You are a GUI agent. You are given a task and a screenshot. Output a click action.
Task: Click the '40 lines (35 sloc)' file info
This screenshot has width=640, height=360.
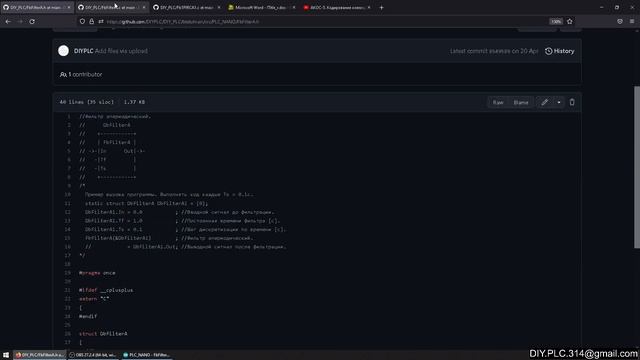[87, 102]
